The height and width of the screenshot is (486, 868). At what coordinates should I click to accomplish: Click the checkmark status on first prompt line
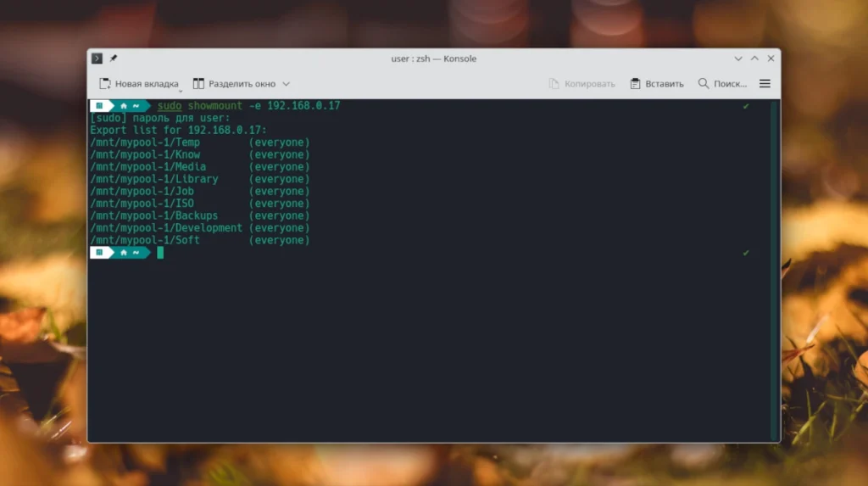(746, 106)
